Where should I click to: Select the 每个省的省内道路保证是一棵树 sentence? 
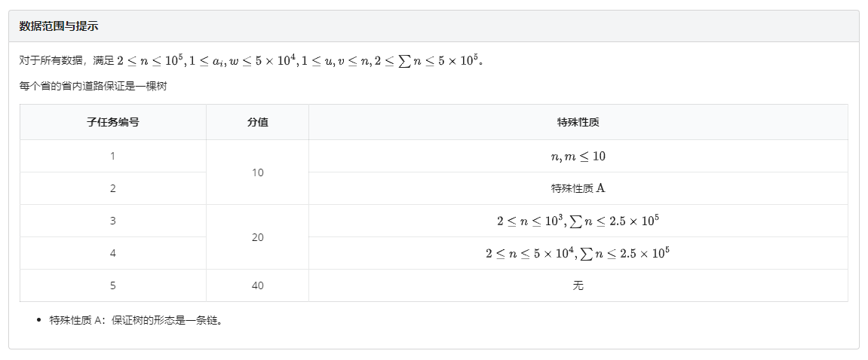[x=93, y=86]
